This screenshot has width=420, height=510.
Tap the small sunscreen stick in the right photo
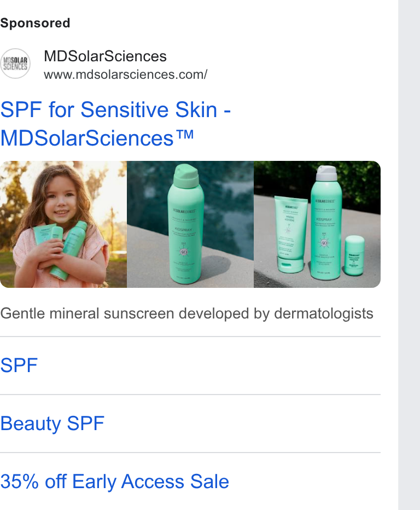pos(354,256)
